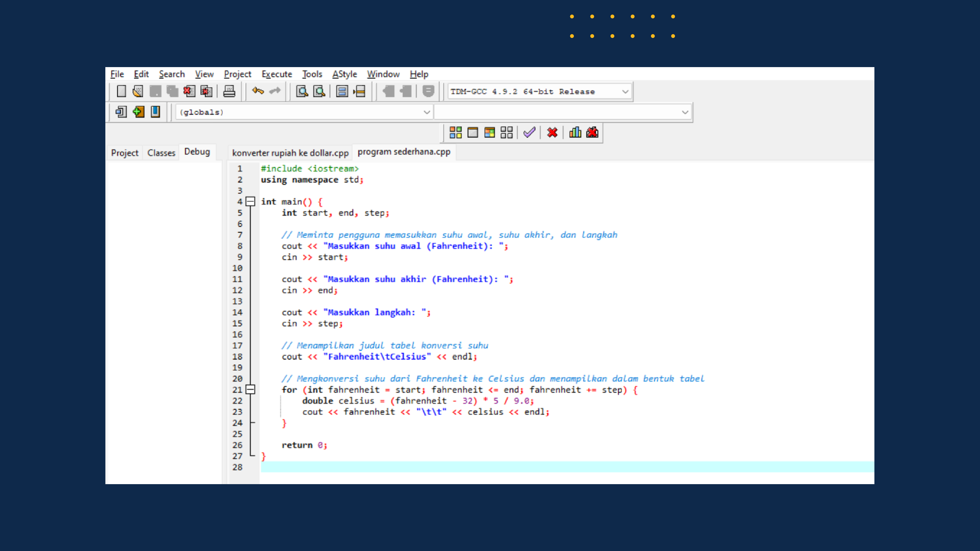Switch to the Project sidebar tab
980x551 pixels.
(125, 153)
